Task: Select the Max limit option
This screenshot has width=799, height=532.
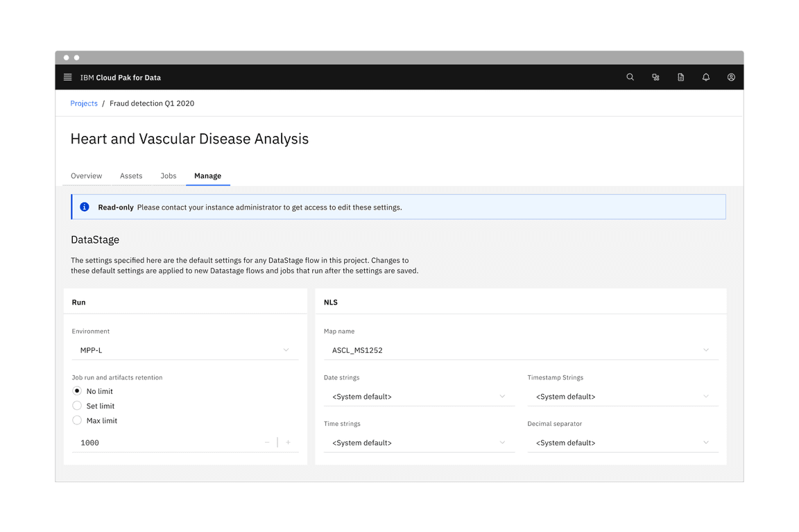Action: (x=76, y=420)
